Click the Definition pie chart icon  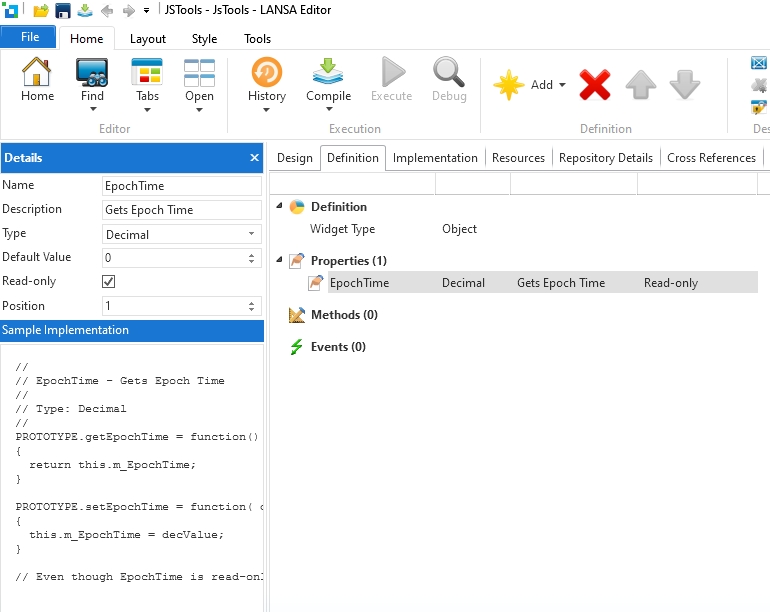pos(297,207)
